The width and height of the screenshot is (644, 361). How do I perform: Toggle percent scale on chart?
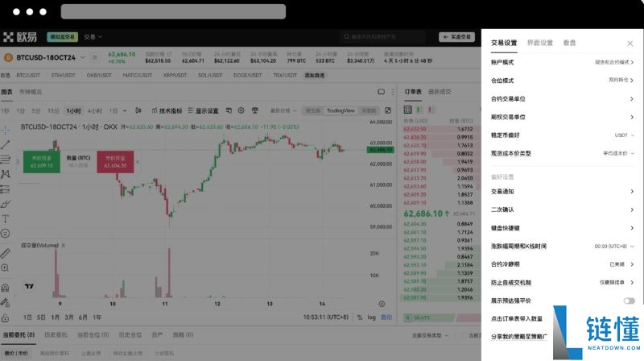pyautogui.click(x=360, y=317)
